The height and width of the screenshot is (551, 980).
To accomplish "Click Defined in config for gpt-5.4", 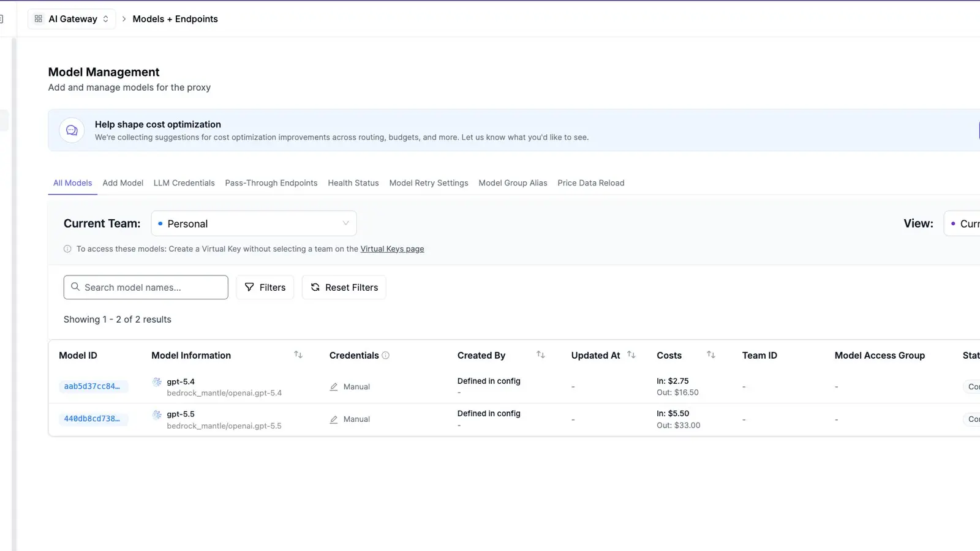I will [489, 381].
